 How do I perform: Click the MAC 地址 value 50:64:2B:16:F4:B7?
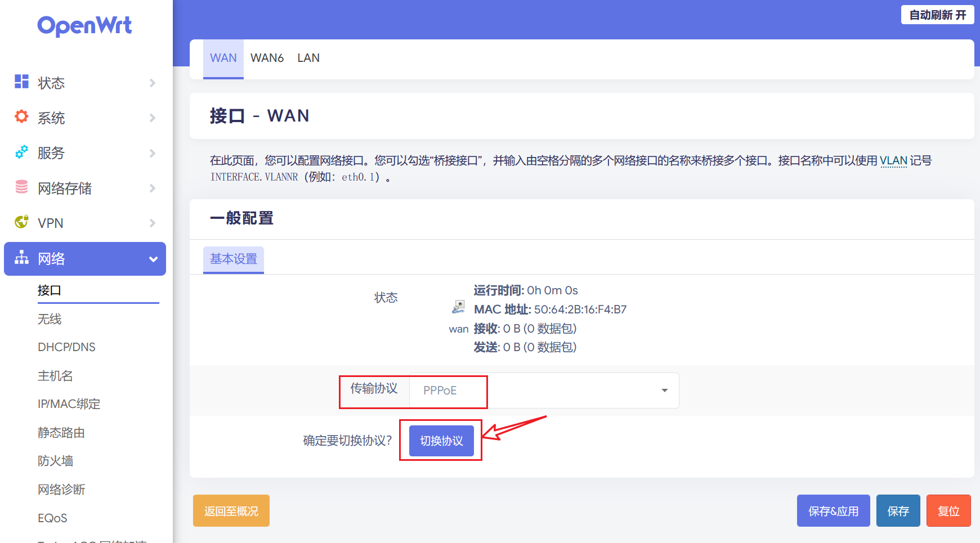click(580, 309)
